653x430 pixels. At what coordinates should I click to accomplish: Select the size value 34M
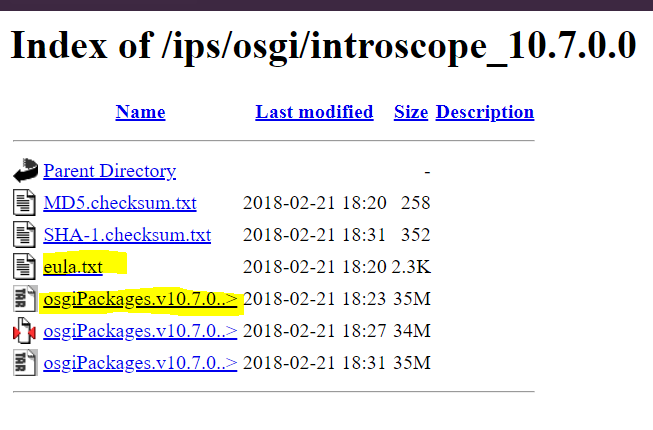coord(412,331)
